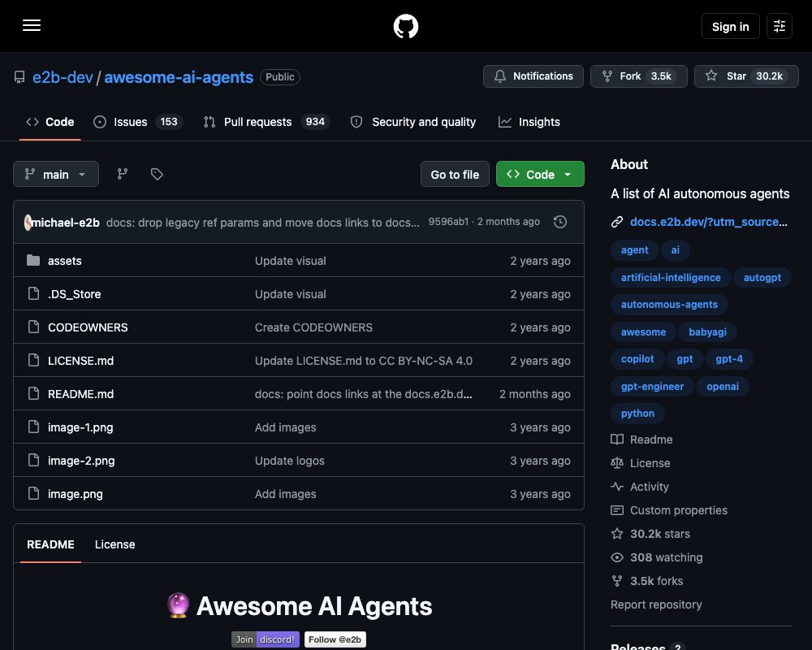This screenshot has height=650, width=812.
Task: Click the Sign in button
Action: [730, 26]
